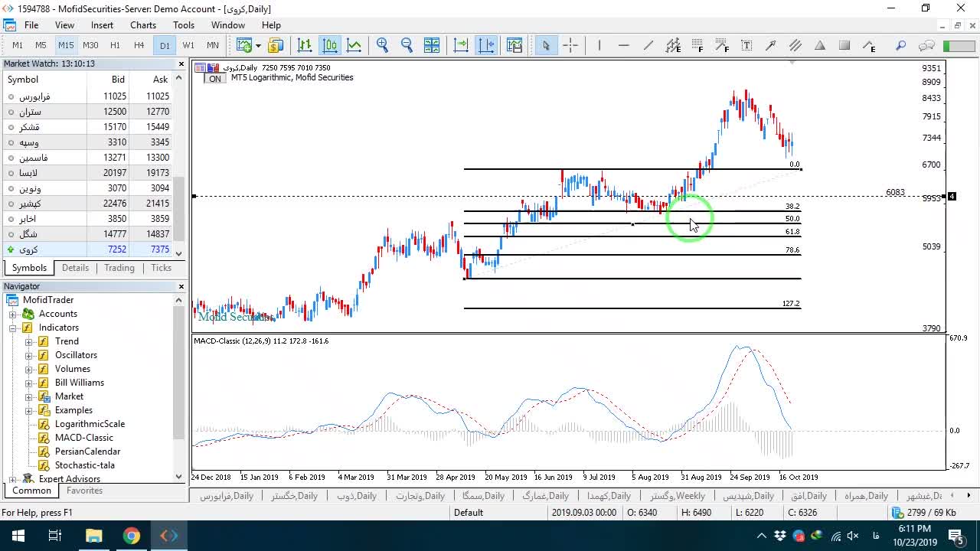Select the trendline drawing tool
980x551 pixels.
click(x=648, y=45)
